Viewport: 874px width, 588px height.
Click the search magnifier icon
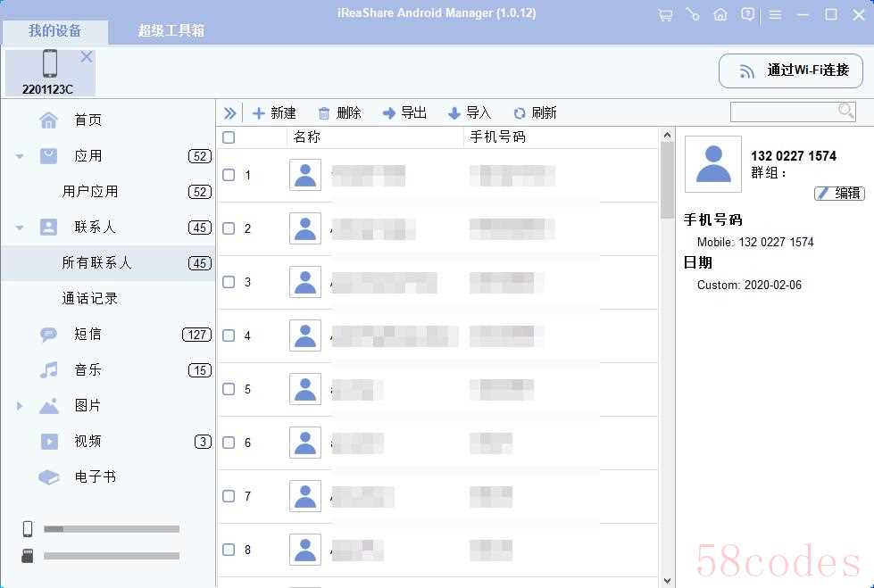(845, 111)
